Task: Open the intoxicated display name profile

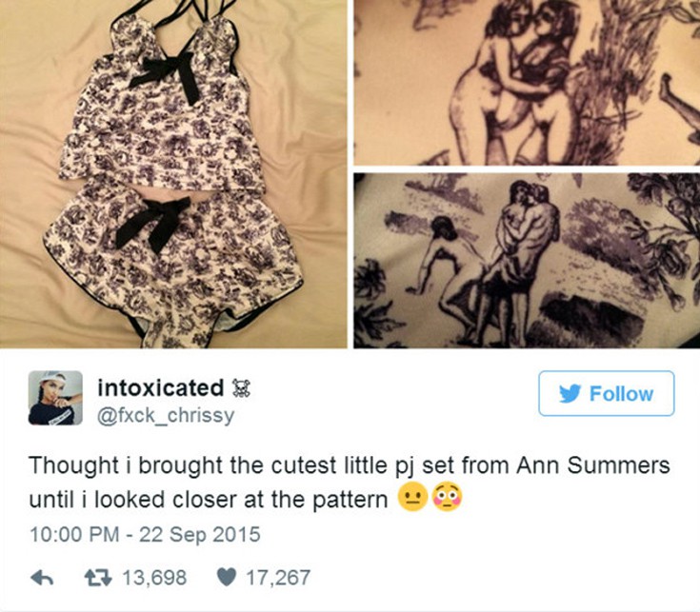Action: (x=161, y=387)
